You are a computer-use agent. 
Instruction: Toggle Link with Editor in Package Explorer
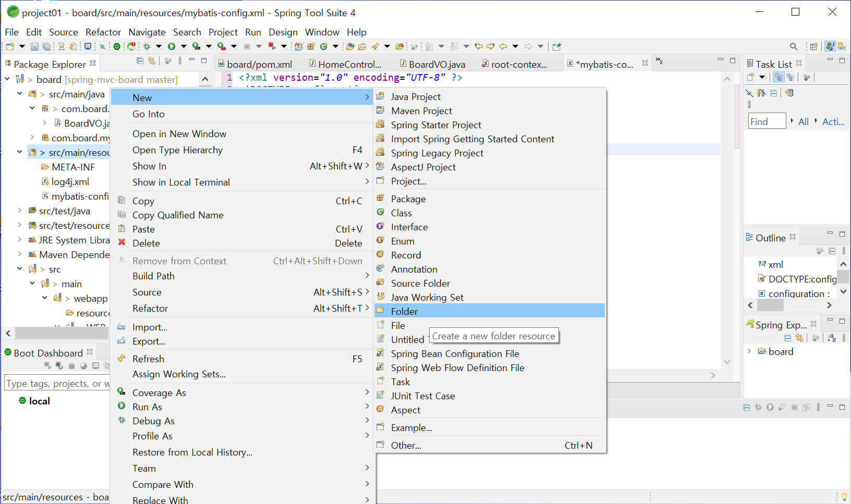pos(152,61)
